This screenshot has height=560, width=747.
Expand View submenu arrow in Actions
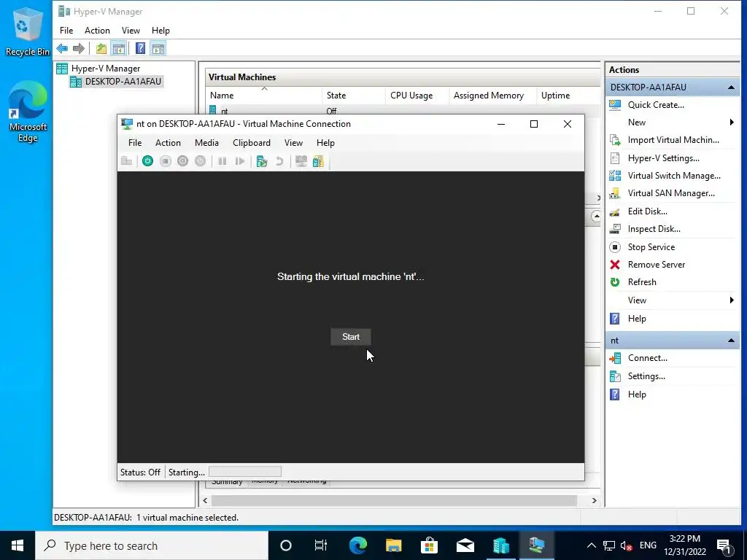(732, 300)
